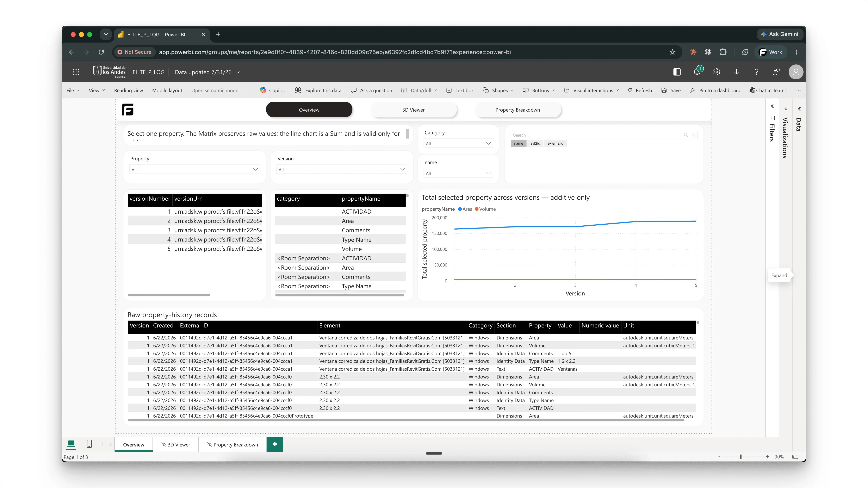Open the Property slicer dropdown
Image resolution: width=868 pixels, height=488 pixels.
[x=194, y=169]
